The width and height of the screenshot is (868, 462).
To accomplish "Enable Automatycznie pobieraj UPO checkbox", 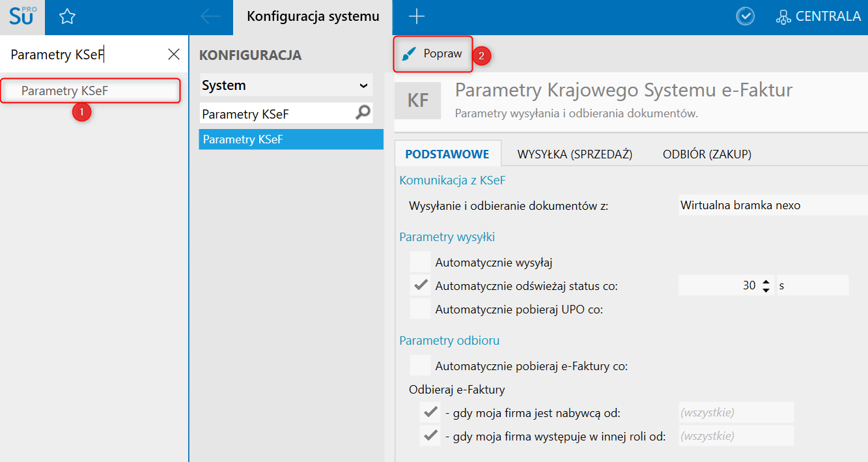I will click(421, 309).
